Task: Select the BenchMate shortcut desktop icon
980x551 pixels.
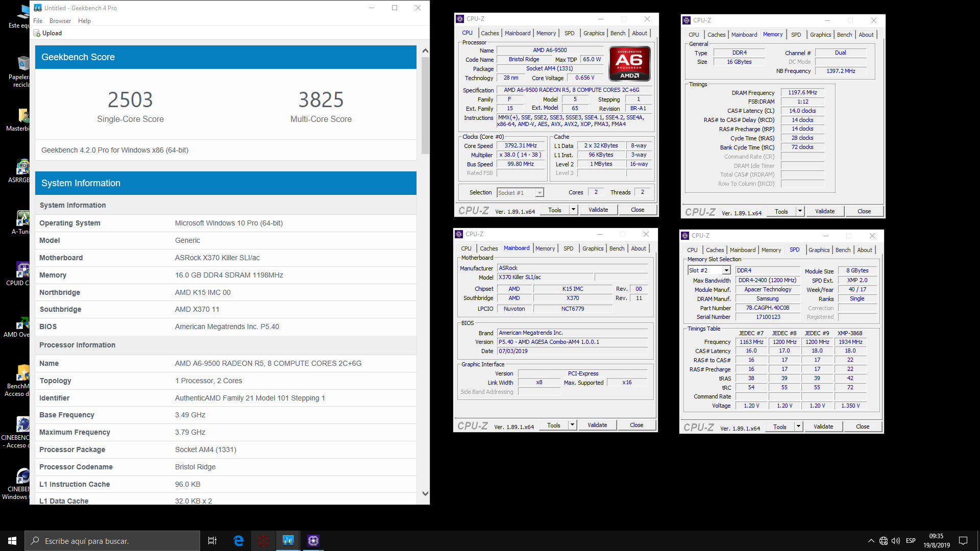Action: pos(18,381)
